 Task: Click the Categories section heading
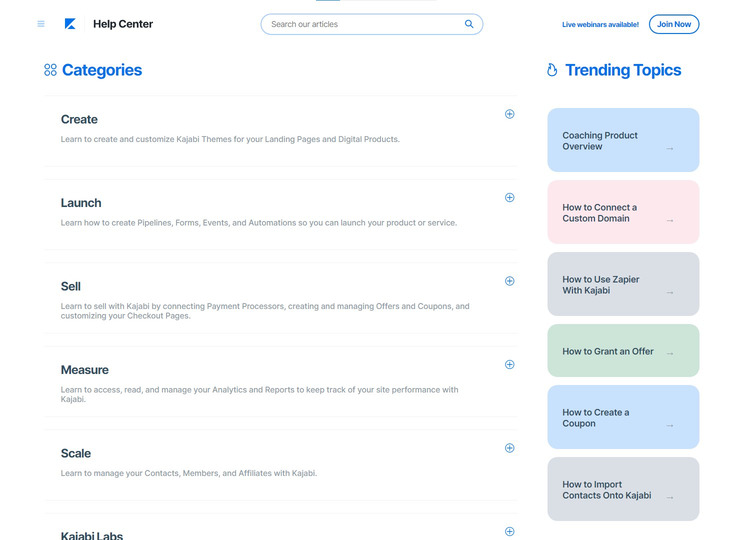pos(102,70)
